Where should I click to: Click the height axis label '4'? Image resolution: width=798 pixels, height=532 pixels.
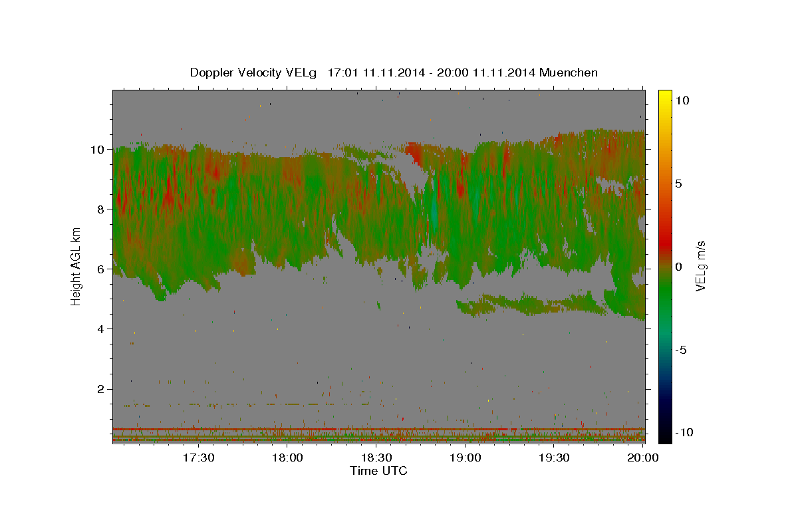tap(102, 329)
